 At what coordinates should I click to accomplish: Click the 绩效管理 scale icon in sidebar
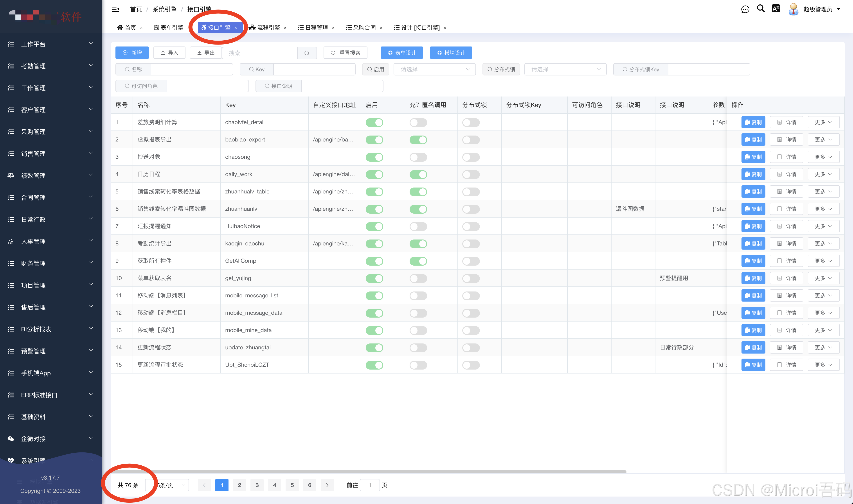tap(11, 176)
